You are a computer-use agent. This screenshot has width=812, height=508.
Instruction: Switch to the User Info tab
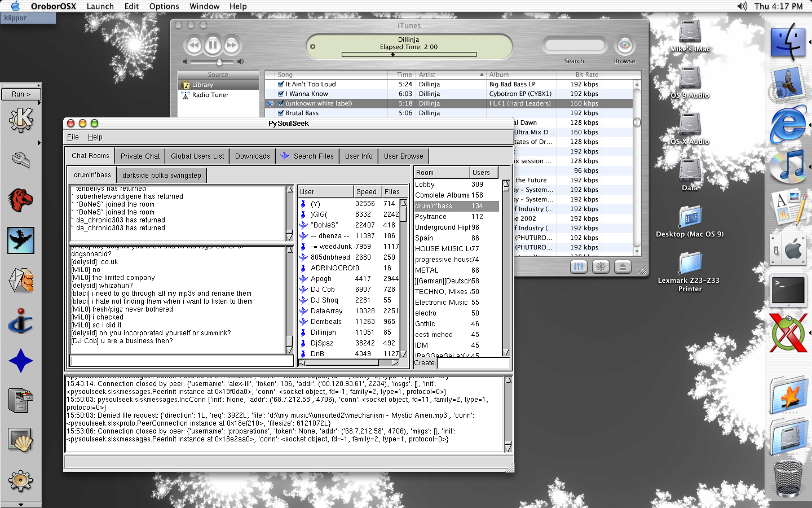click(x=359, y=156)
